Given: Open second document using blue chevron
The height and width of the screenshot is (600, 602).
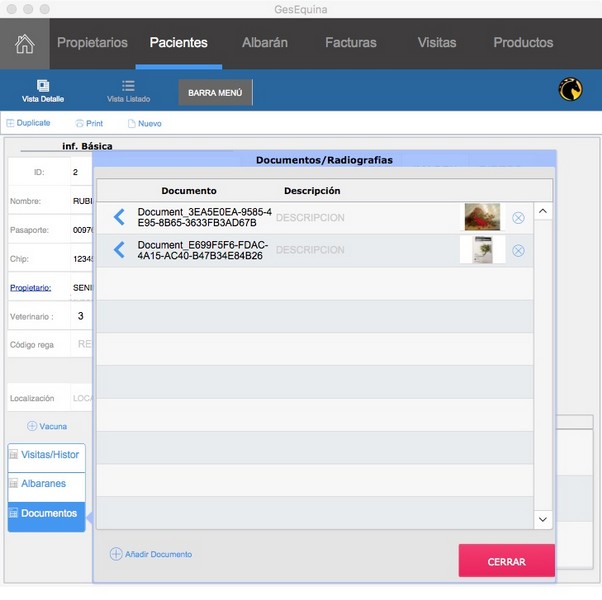Looking at the screenshot, I should tap(119, 250).
